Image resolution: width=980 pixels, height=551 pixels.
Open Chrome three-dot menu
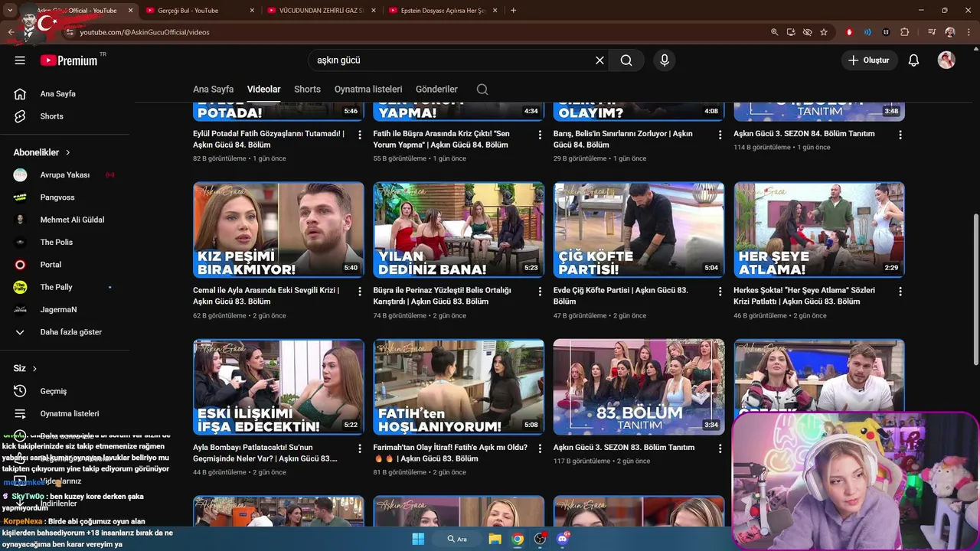pos(969,32)
